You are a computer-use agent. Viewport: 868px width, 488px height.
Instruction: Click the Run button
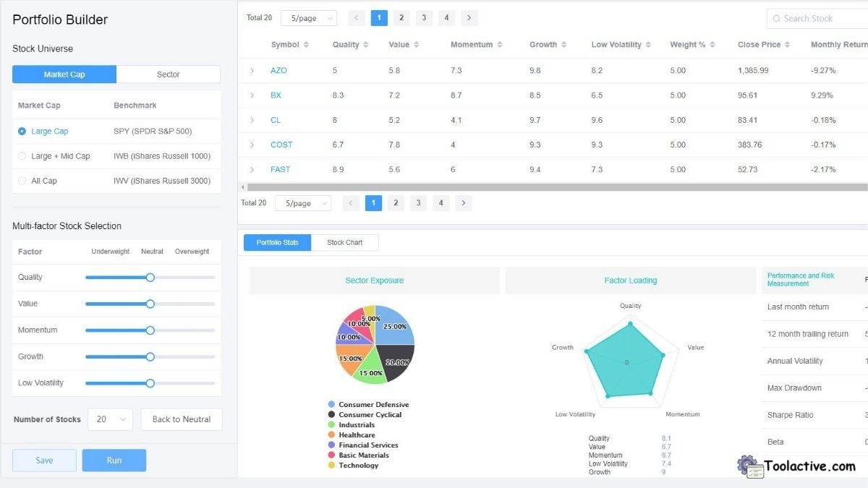114,460
